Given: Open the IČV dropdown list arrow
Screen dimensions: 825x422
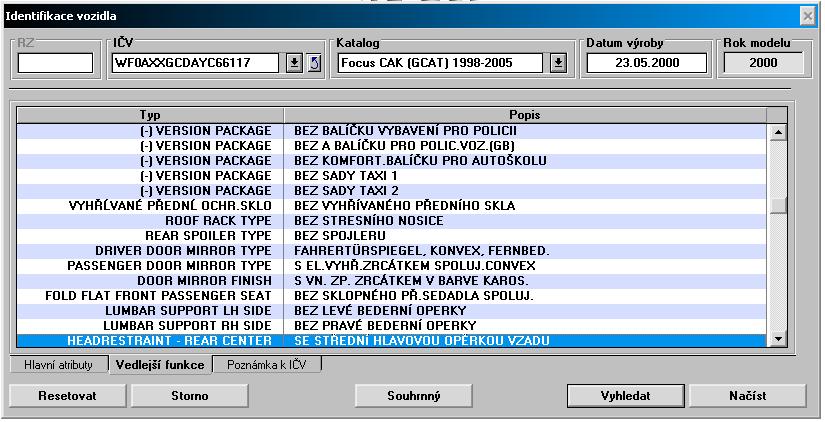Looking at the screenshot, I should pos(295,64).
